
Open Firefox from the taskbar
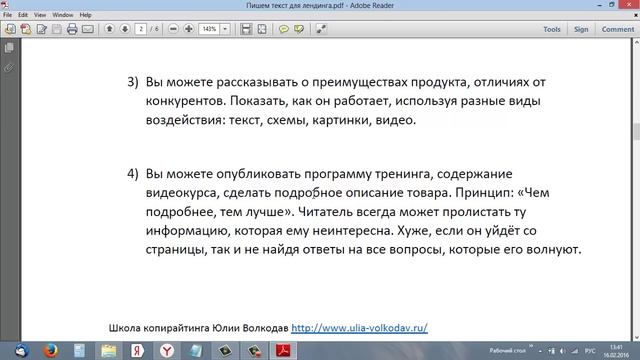51,351
